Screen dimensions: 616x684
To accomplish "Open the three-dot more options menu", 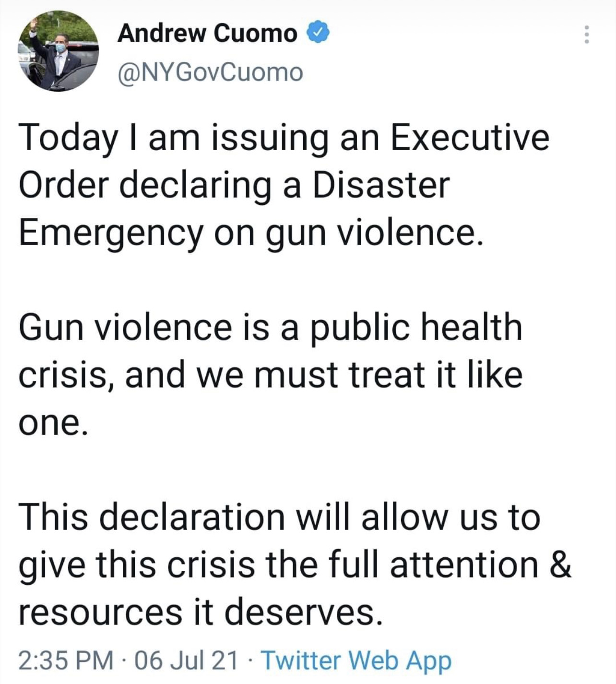I will tap(586, 35).
